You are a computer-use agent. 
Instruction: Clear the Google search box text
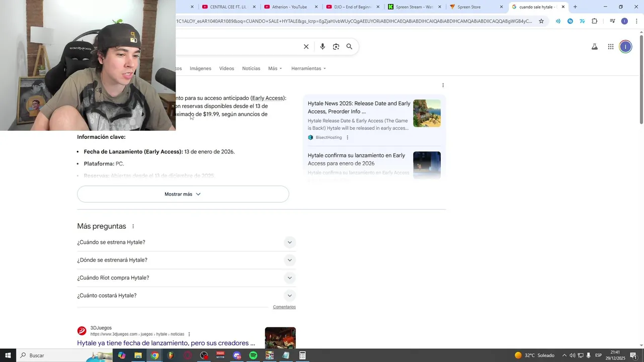click(x=306, y=47)
